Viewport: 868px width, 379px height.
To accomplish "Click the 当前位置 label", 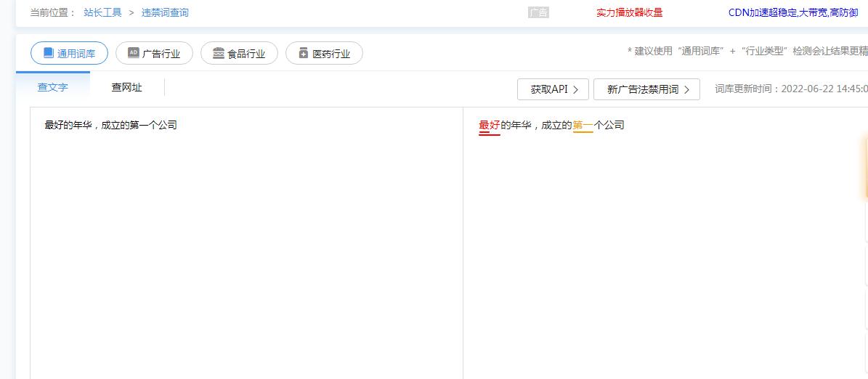I will pos(53,12).
